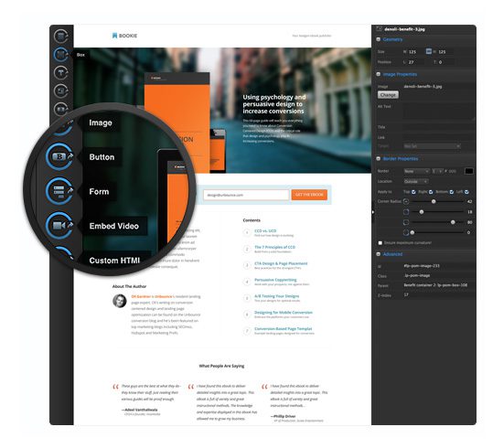Screen dimensions: 503x448
Task: Click the Form widget icon in magnified view
Action: (59, 191)
